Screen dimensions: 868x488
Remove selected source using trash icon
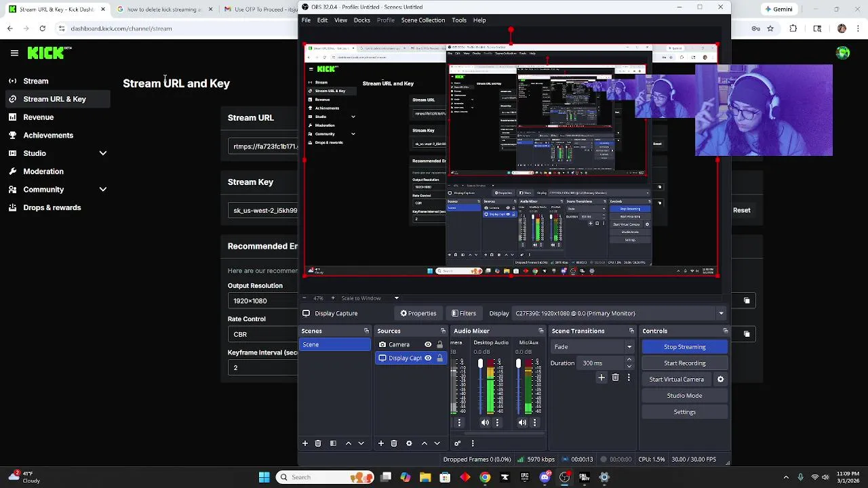[394, 443]
